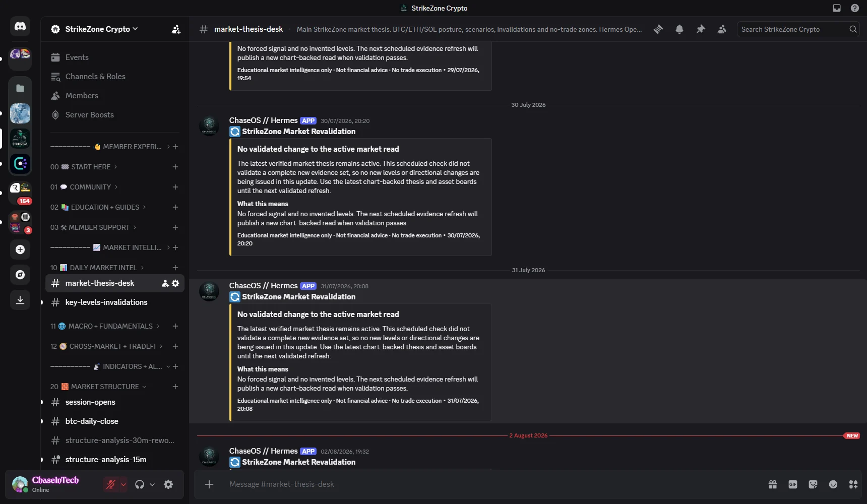Open the StrikeZone server icon
This screenshot has width=867, height=504.
click(20, 139)
